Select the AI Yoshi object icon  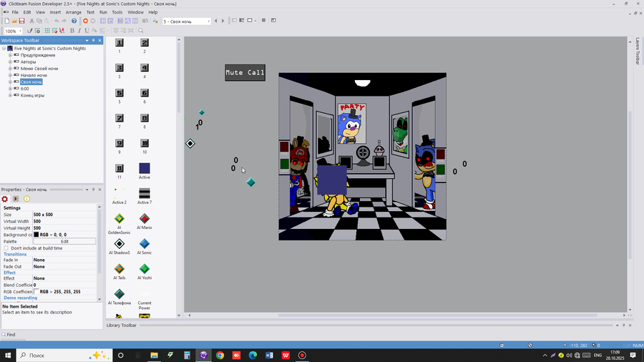pos(144,269)
